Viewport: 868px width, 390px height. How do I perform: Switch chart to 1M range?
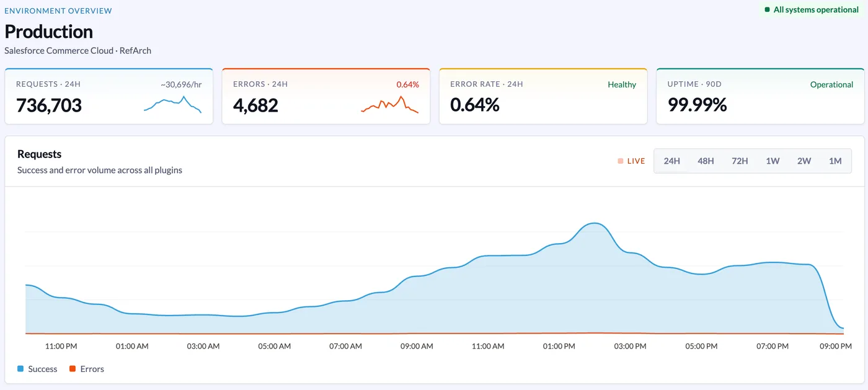835,161
